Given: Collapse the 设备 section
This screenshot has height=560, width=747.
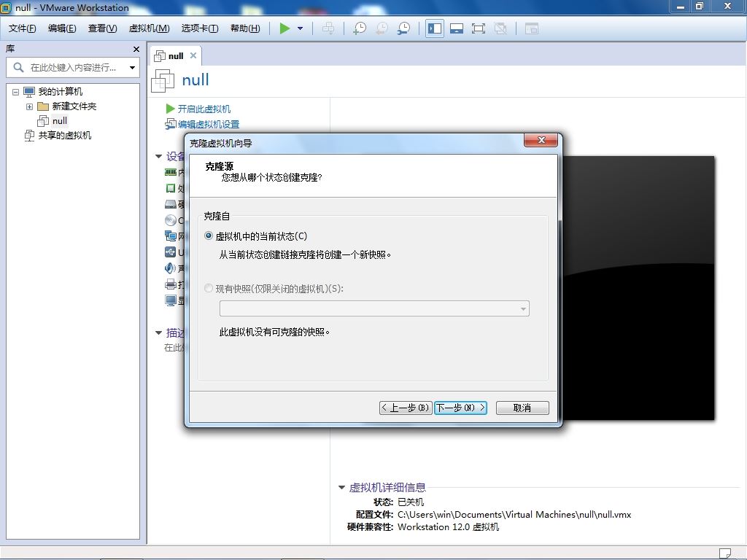Looking at the screenshot, I should click(158, 156).
